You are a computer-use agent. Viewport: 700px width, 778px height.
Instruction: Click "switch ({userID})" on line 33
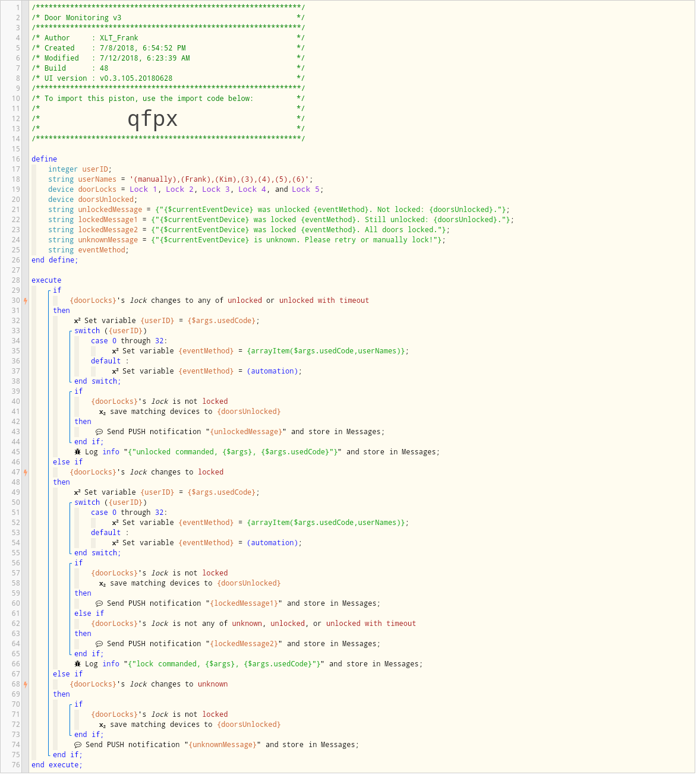click(x=111, y=331)
